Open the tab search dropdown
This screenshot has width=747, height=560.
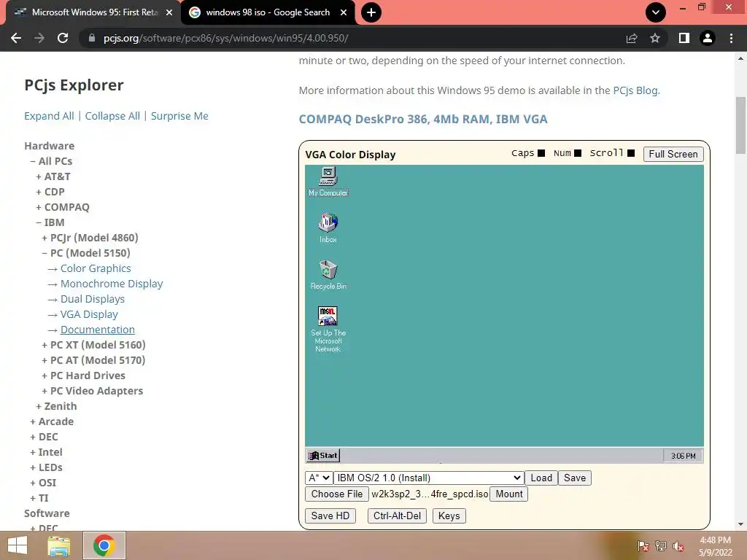coord(656,12)
